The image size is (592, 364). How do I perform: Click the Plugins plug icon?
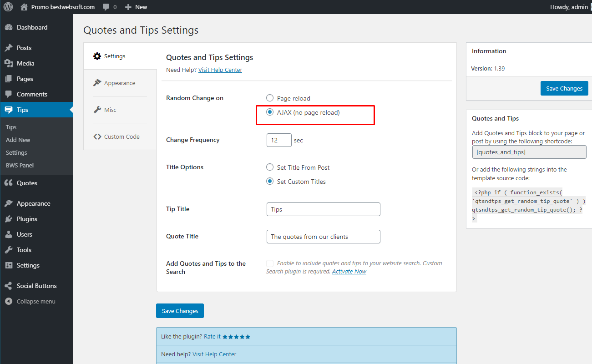(8, 219)
